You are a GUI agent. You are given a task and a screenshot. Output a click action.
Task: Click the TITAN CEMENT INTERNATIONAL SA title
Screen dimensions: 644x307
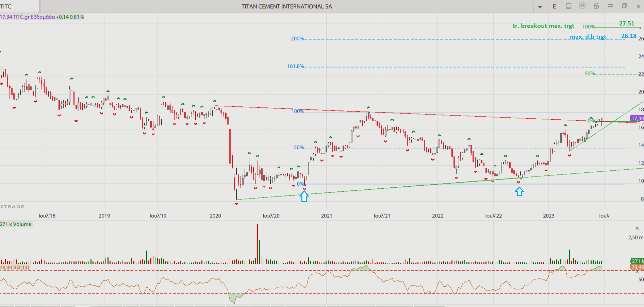pyautogui.click(x=287, y=6)
